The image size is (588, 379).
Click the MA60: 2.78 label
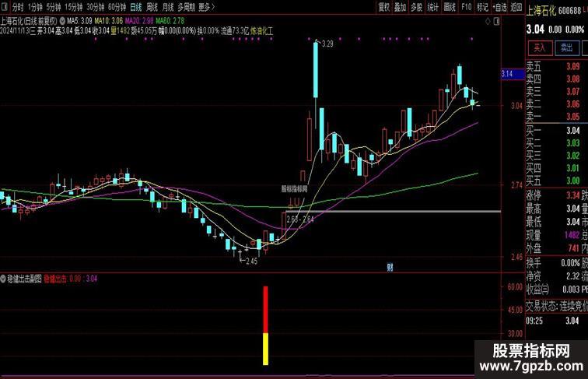(x=170, y=21)
